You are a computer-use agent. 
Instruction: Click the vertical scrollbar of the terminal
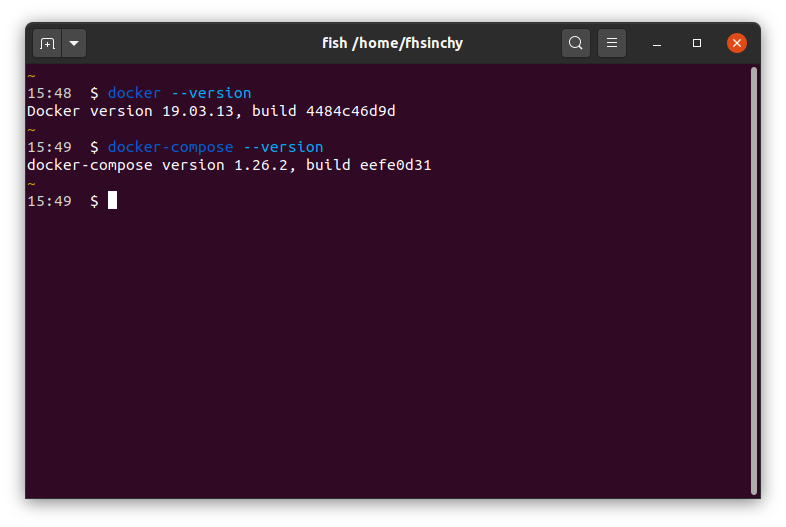753,280
